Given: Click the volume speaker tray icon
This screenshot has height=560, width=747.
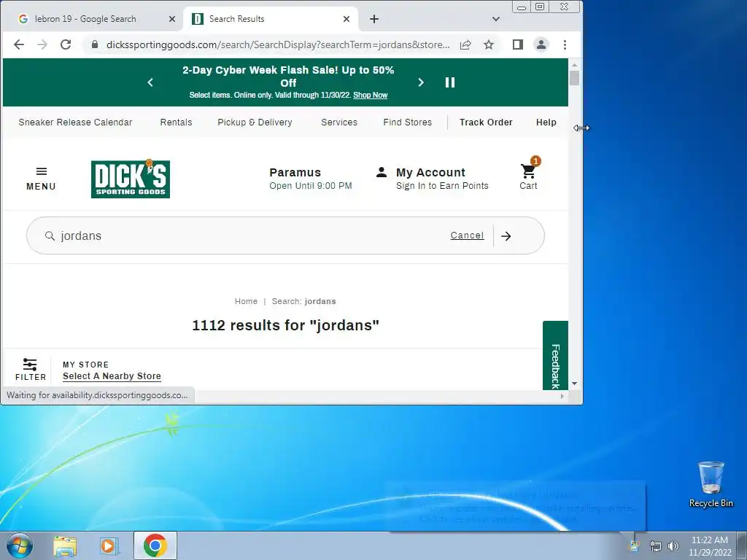Looking at the screenshot, I should coord(673,546).
